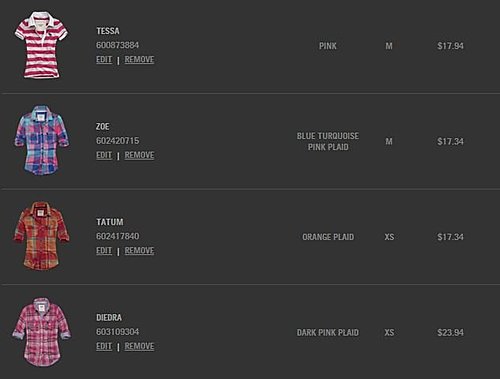Click the Orange Plaid color label
This screenshot has width=500, height=379.
point(328,237)
